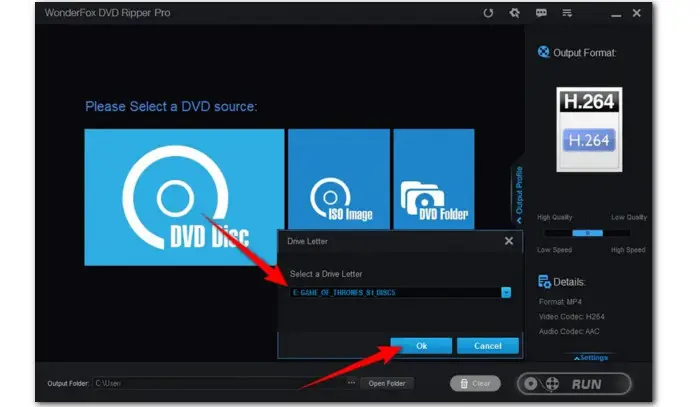
Task: Open the H.264 output format thumbnail
Action: [589, 129]
